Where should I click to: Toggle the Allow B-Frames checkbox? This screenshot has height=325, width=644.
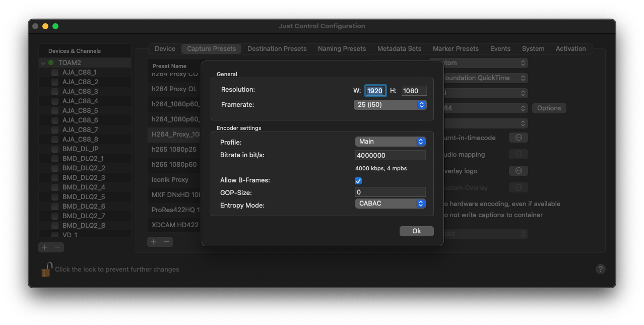click(358, 180)
